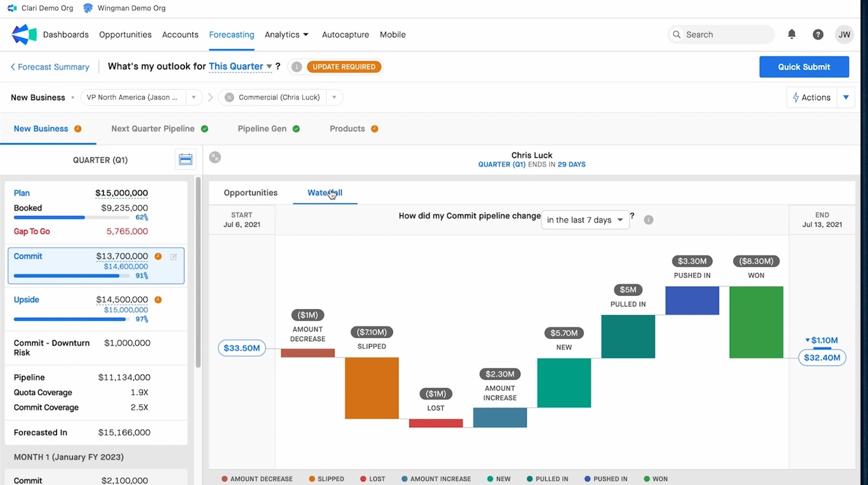
Task: Click the info icon beside Update Required
Action: pos(296,67)
